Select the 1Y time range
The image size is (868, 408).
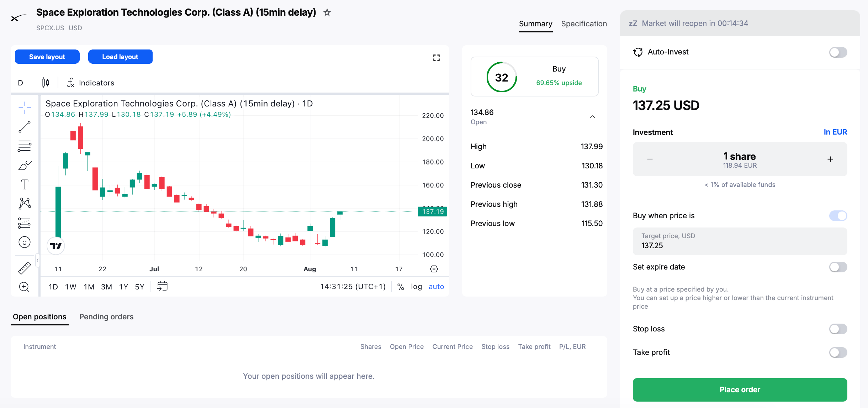click(123, 287)
